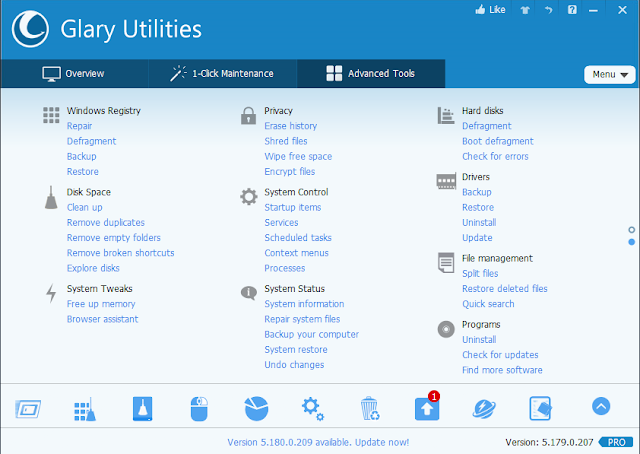Open Undo changes link

pyautogui.click(x=294, y=365)
